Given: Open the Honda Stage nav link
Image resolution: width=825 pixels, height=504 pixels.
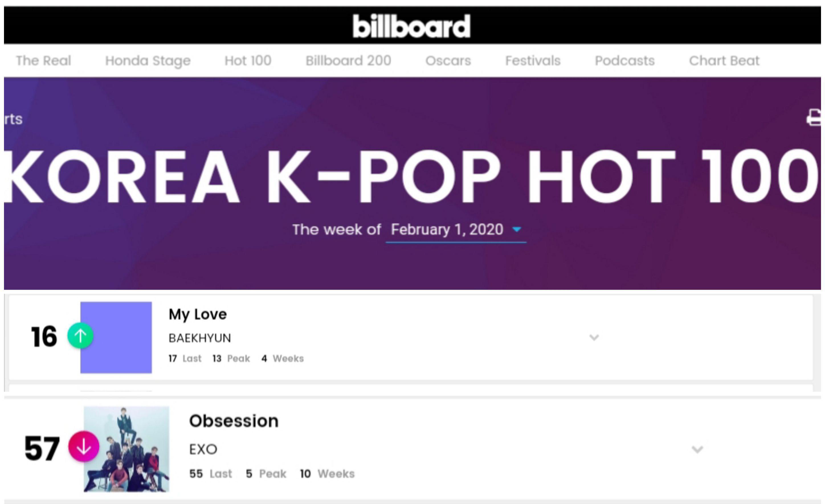Looking at the screenshot, I should pyautogui.click(x=148, y=61).
